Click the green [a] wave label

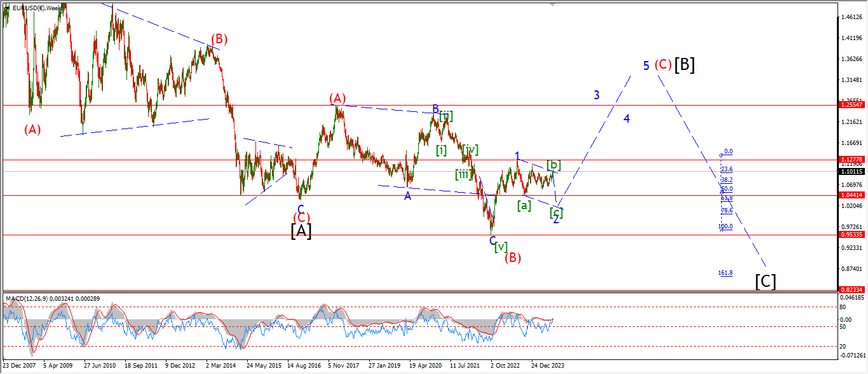point(524,205)
